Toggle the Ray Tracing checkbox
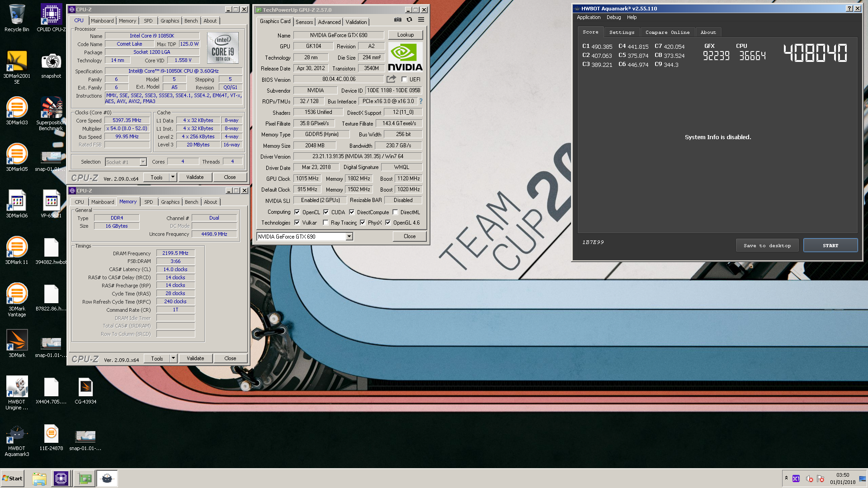 [x=325, y=223]
